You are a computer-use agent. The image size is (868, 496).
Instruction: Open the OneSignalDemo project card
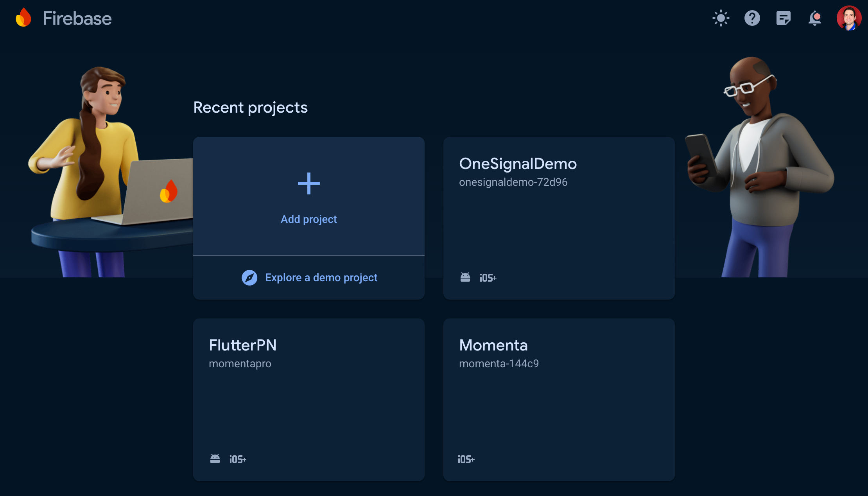coord(559,218)
